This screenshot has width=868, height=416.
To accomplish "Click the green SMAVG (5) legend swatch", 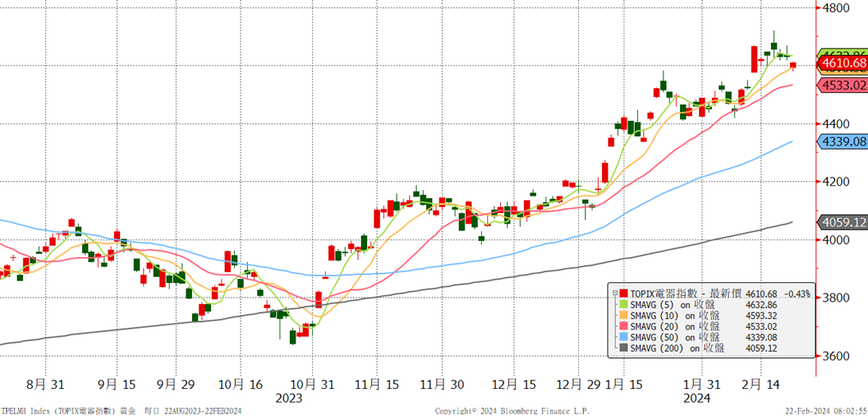I will [x=624, y=305].
